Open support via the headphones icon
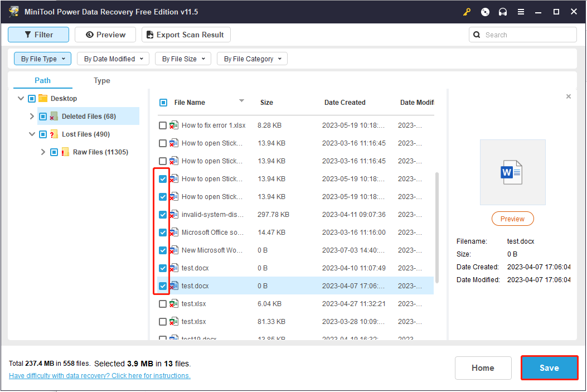 pos(503,12)
